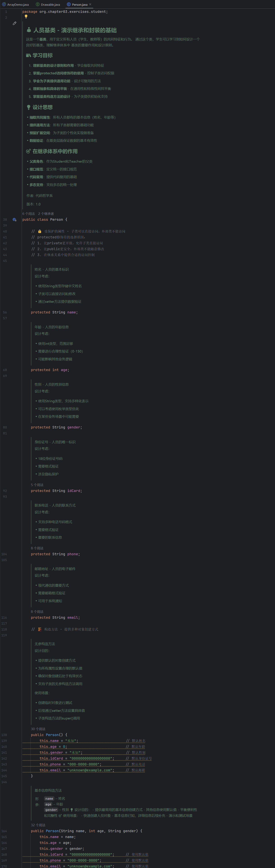Open the '8 个用法' hint above phone field
This screenshot has width=275, height=868.
37,548
